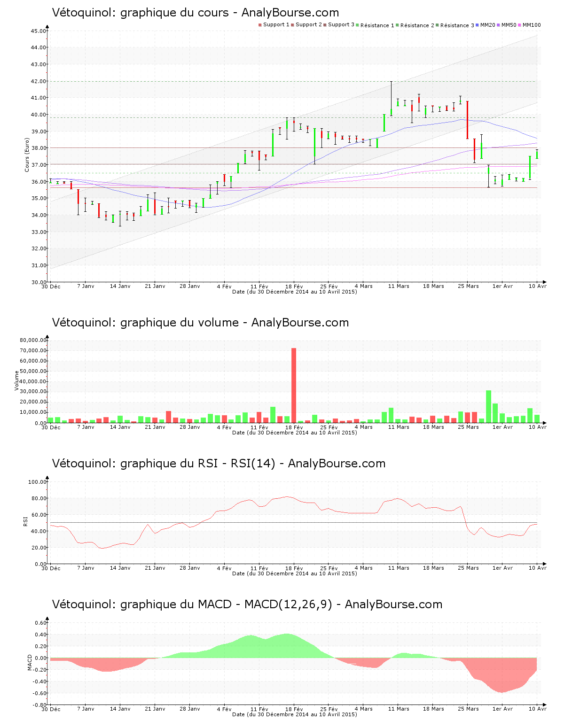Image resolution: width=564 pixels, height=728 pixels.
Task: Click the -0.80 MACD axis value
Action: [x=39, y=705]
